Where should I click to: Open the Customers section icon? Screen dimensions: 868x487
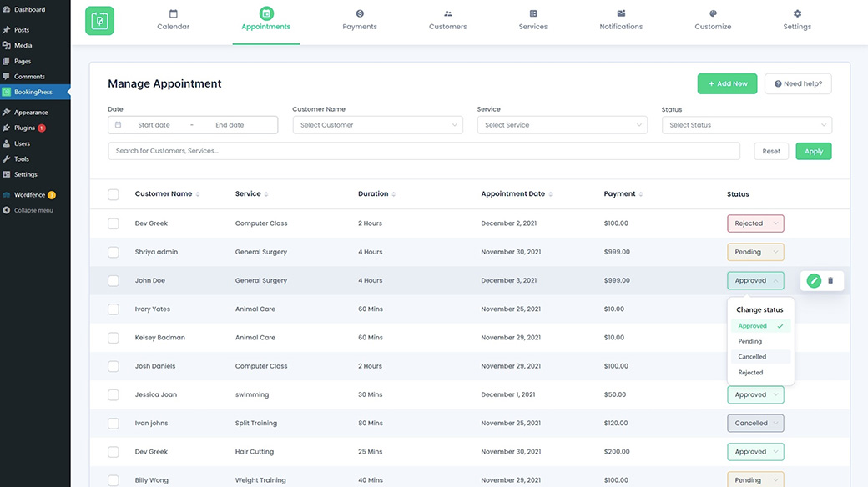click(448, 14)
